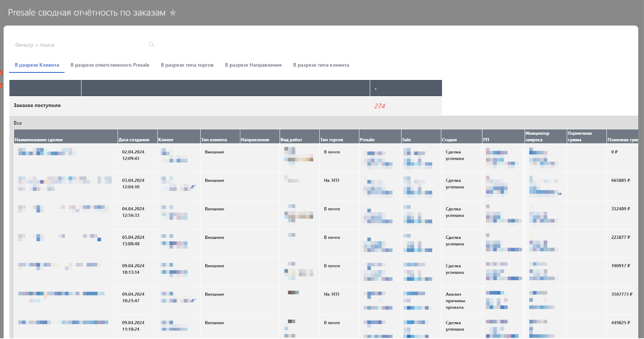Collapse the 'Все' group row
Screen dimensions: 644x339
(18, 123)
